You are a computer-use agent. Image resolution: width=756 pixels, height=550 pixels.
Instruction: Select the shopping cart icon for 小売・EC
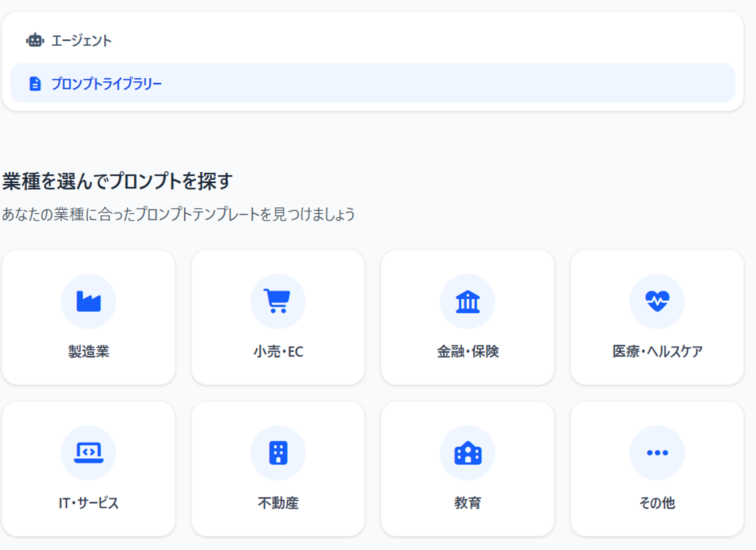[x=279, y=301]
